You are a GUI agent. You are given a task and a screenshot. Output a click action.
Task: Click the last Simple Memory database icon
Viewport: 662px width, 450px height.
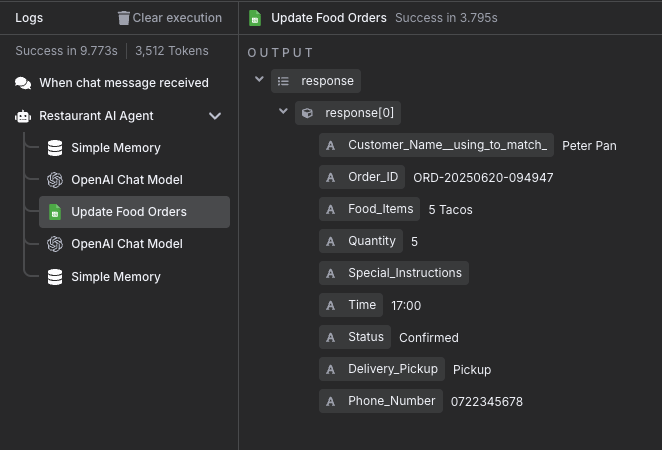click(x=55, y=277)
